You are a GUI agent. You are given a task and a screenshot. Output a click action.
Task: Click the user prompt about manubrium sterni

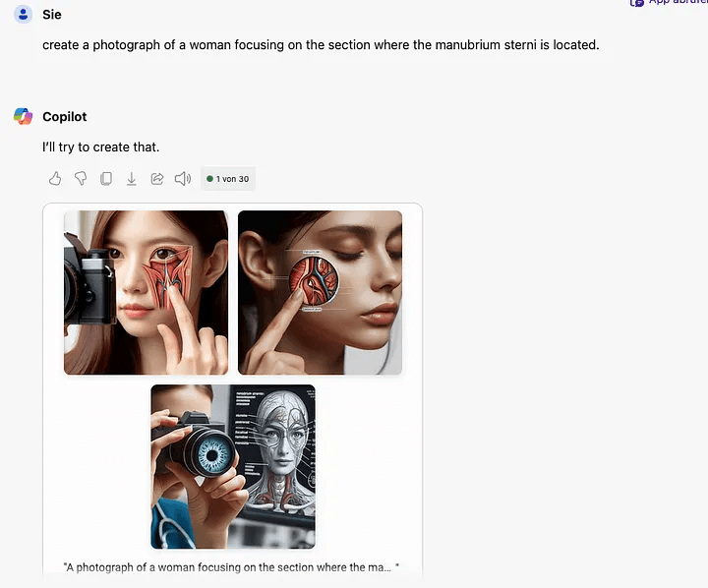tap(321, 45)
